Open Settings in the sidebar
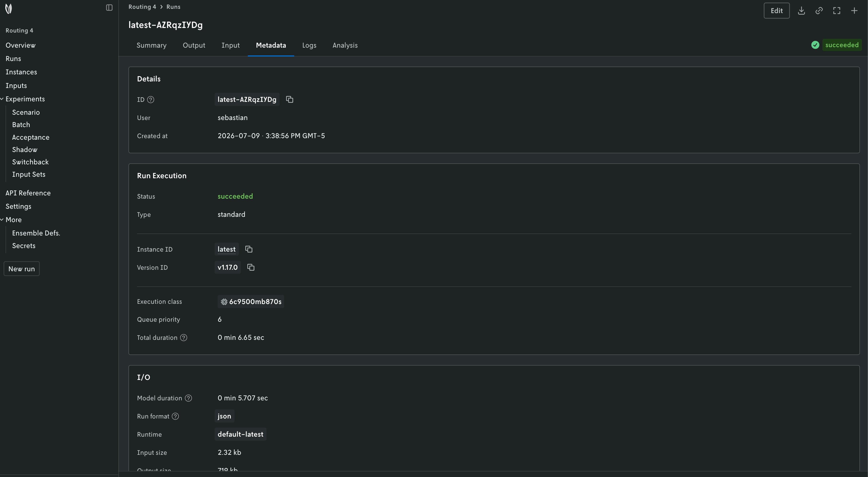868x477 pixels. point(18,206)
